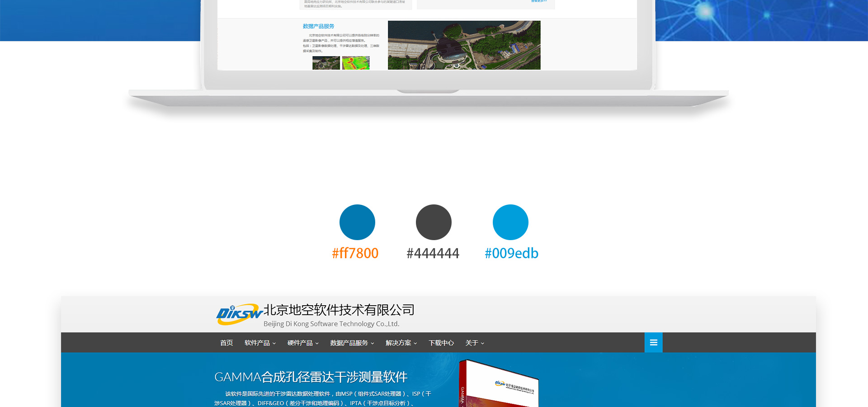Screen dimensions: 868x407
Task: Open the 下载中心 menu item
Action: pos(441,343)
